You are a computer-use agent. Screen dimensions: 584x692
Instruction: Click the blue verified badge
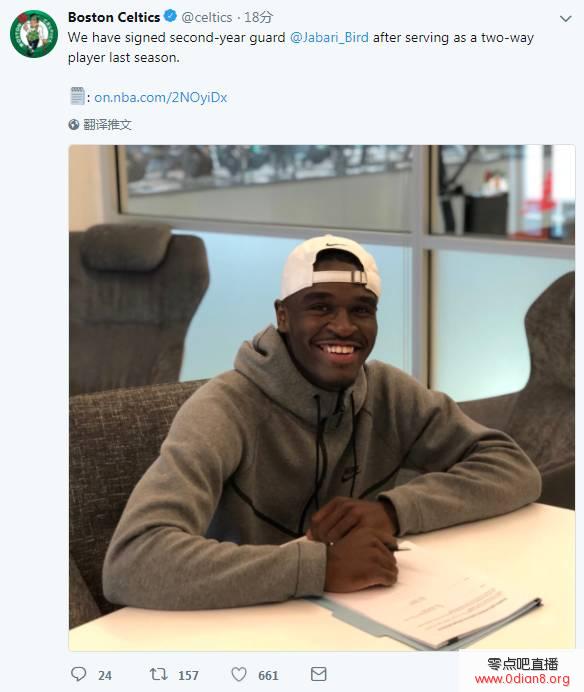(x=170, y=16)
